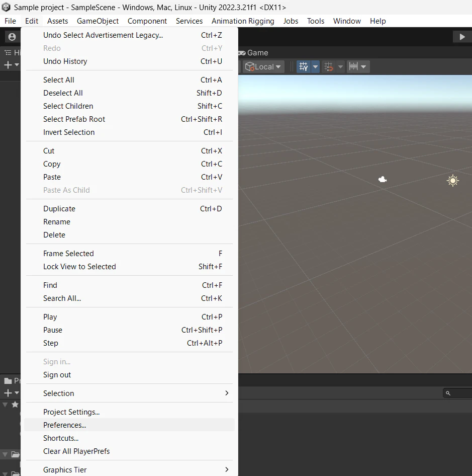
Task: Click the Project search field
Action: coord(457,393)
